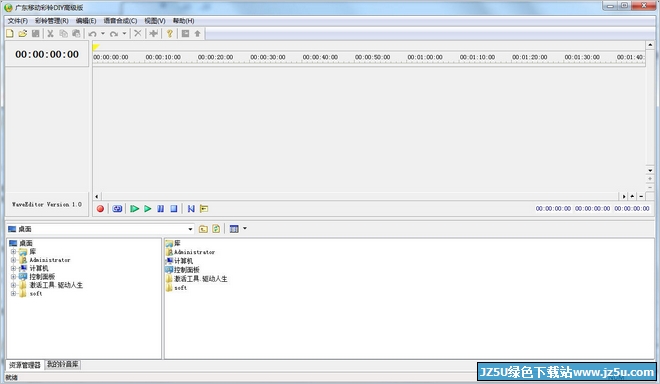Delete selection with the X icon
Screen dimensions: 660x384
point(138,34)
